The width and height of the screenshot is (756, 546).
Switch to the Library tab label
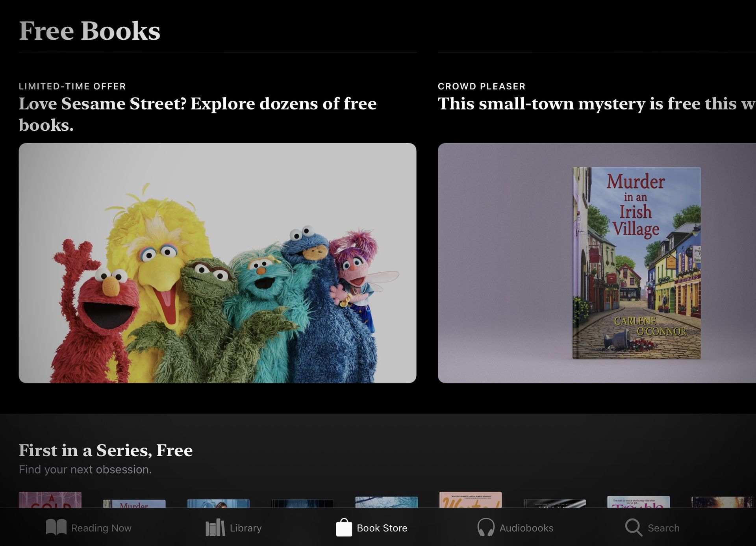pos(245,528)
